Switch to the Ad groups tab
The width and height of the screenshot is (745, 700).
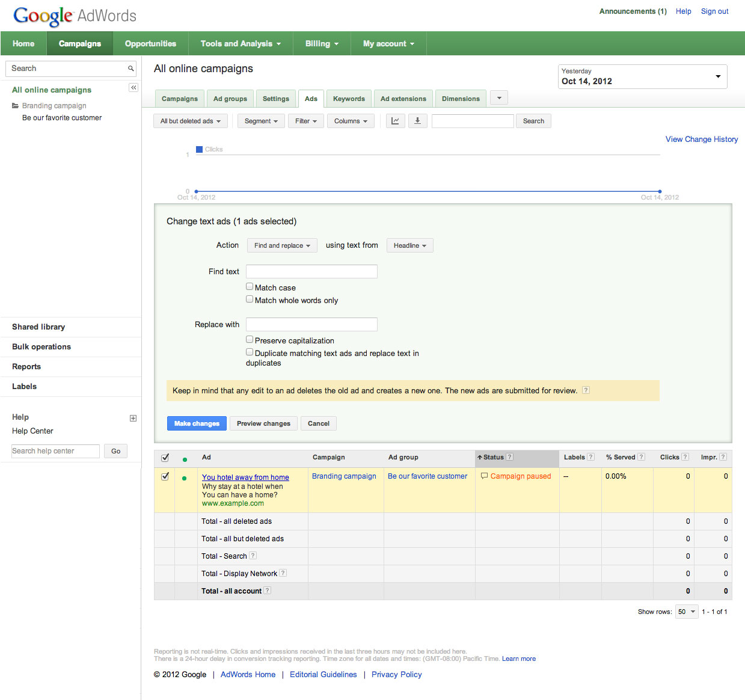230,99
